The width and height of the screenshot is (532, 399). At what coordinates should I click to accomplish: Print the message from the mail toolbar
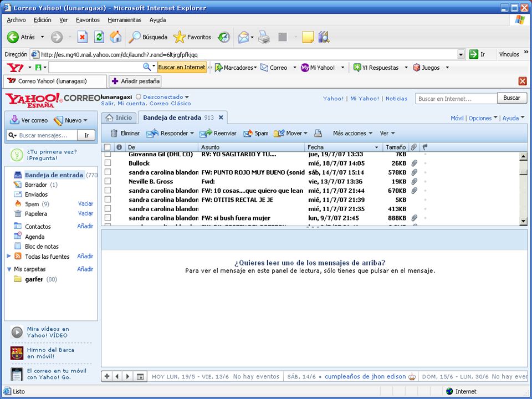coord(318,134)
